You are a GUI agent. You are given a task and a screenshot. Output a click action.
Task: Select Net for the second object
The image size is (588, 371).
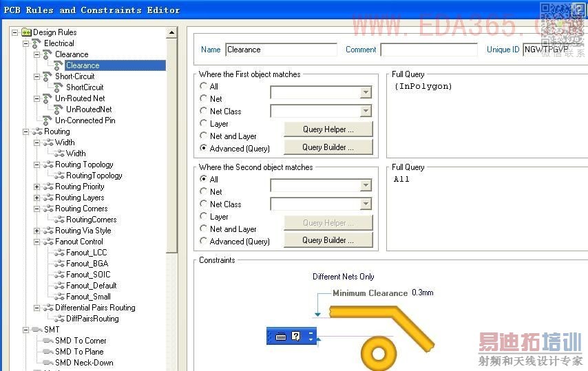[x=203, y=191]
